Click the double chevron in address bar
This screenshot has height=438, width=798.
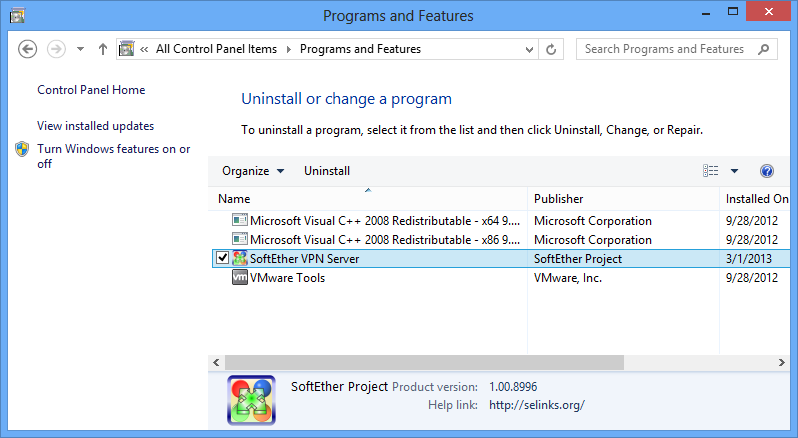coord(144,49)
